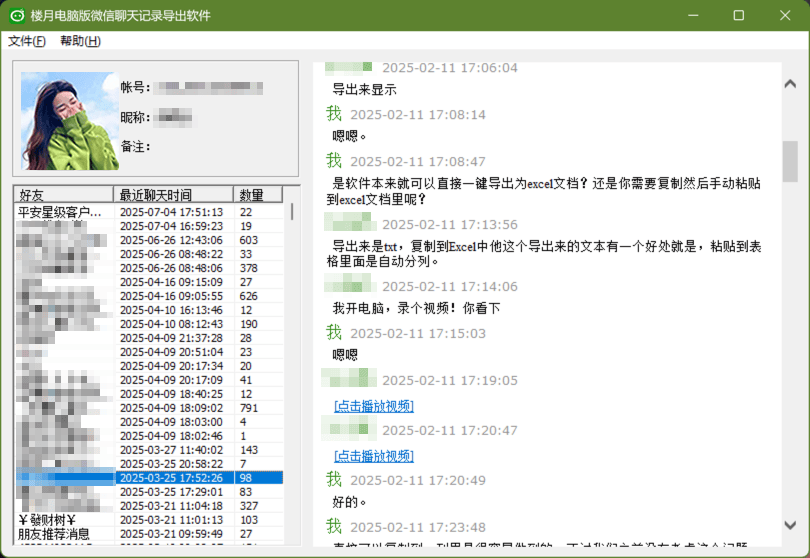Viewport: 810px width, 558px height.
Task: Click chat panel scroll down arrow
Action: pyautogui.click(x=790, y=525)
